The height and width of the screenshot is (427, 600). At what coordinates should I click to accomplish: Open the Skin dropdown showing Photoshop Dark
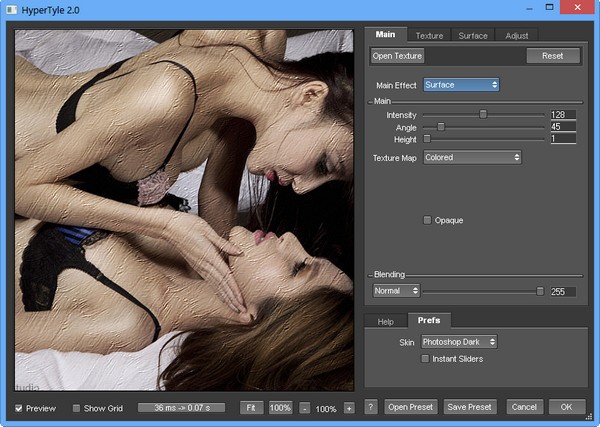[x=459, y=342]
